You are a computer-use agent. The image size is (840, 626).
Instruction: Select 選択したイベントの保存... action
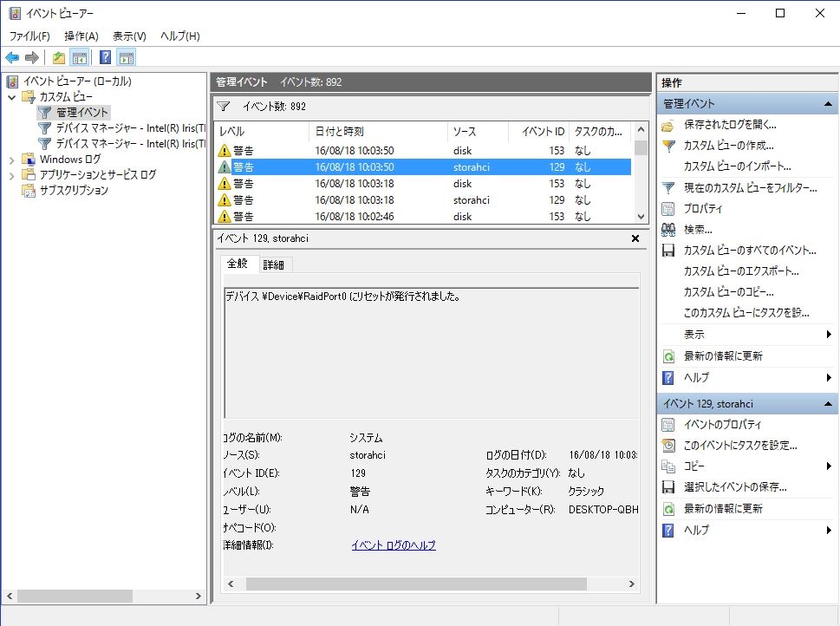click(735, 488)
